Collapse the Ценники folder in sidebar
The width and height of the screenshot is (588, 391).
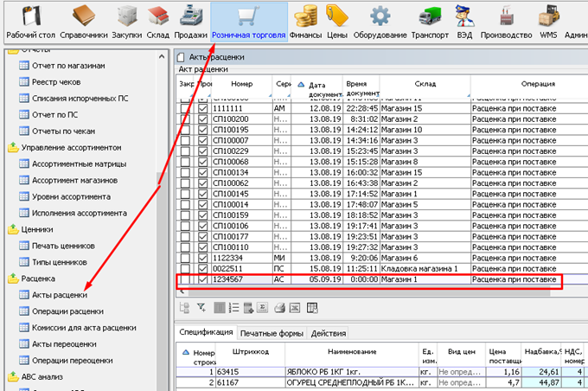[x=13, y=230]
